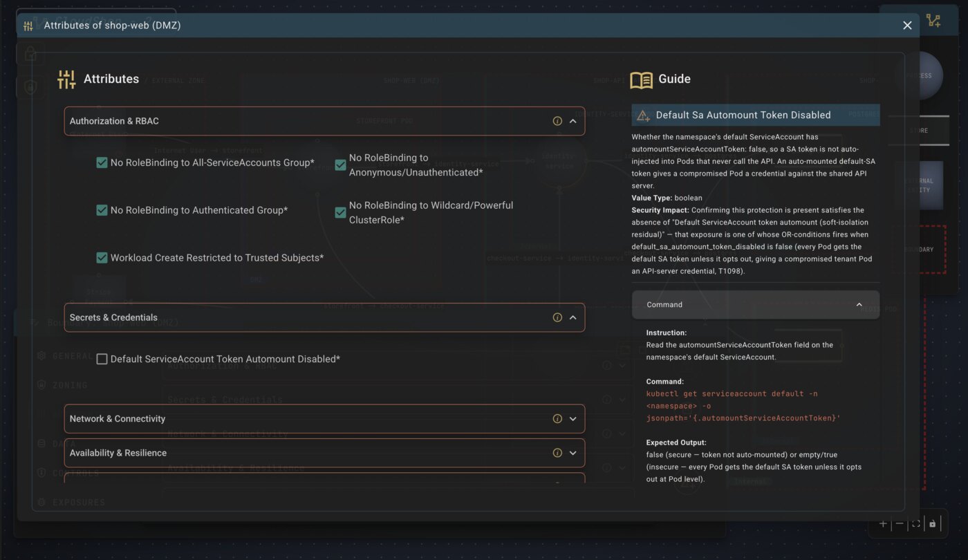Expand the Availability & Resilience section
Viewport: 968px width, 560px height.
pos(573,453)
